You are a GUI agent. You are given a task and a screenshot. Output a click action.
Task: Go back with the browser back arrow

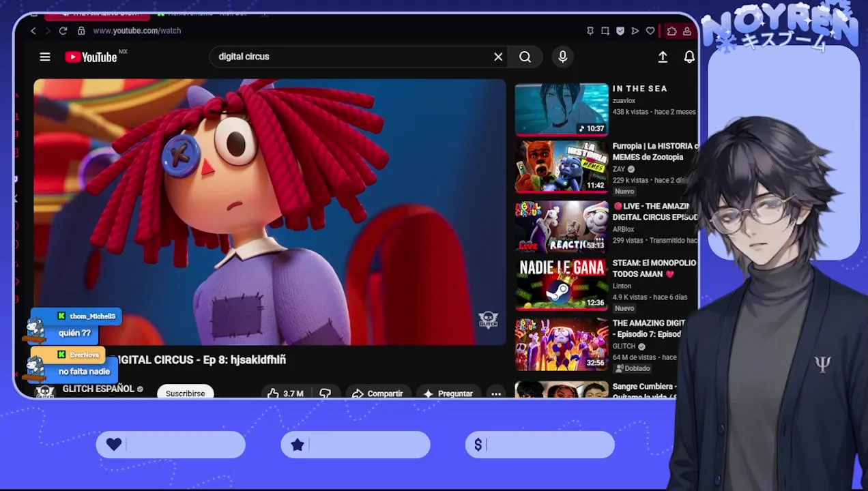tap(33, 31)
